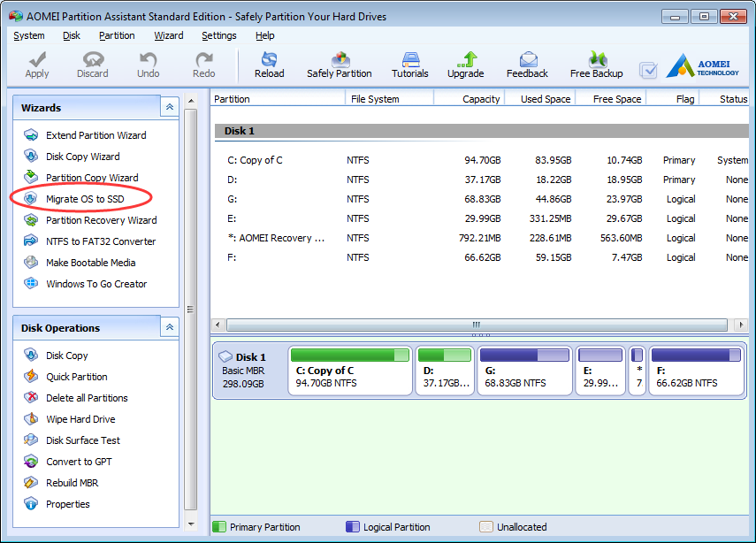This screenshot has width=756, height=543.
Task: Choose Convert to GPT
Action: [x=67, y=462]
